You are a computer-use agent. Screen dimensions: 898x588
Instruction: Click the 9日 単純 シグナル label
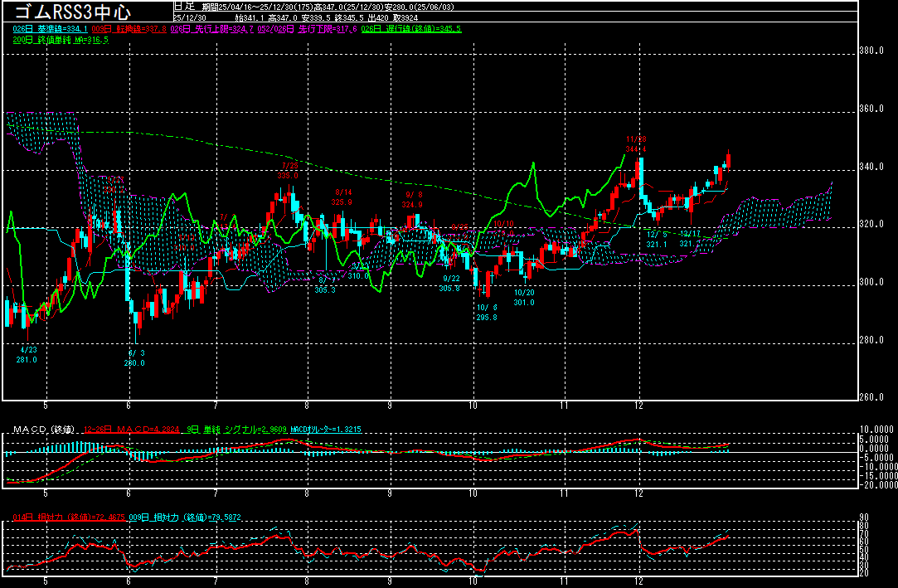[x=238, y=430]
